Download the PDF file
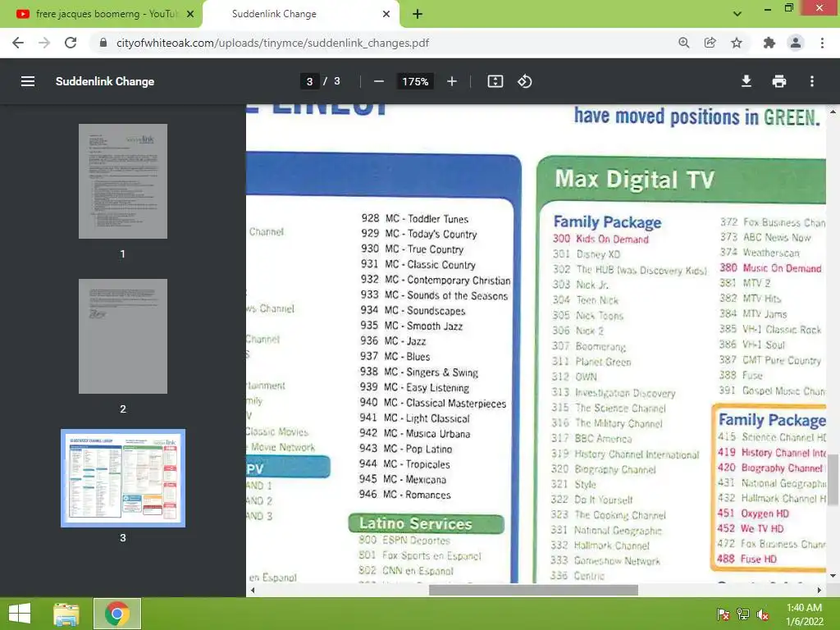Image resolution: width=840 pixels, height=630 pixels. tap(746, 81)
